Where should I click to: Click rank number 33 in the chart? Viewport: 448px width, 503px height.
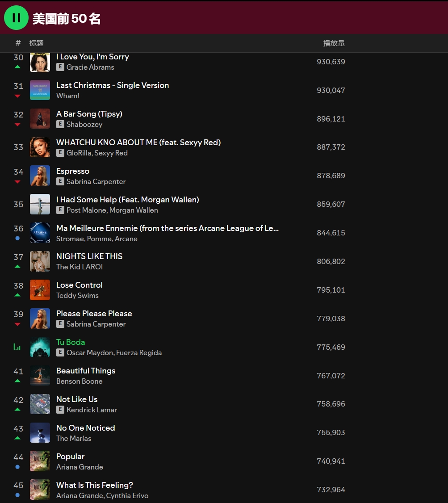(x=18, y=147)
